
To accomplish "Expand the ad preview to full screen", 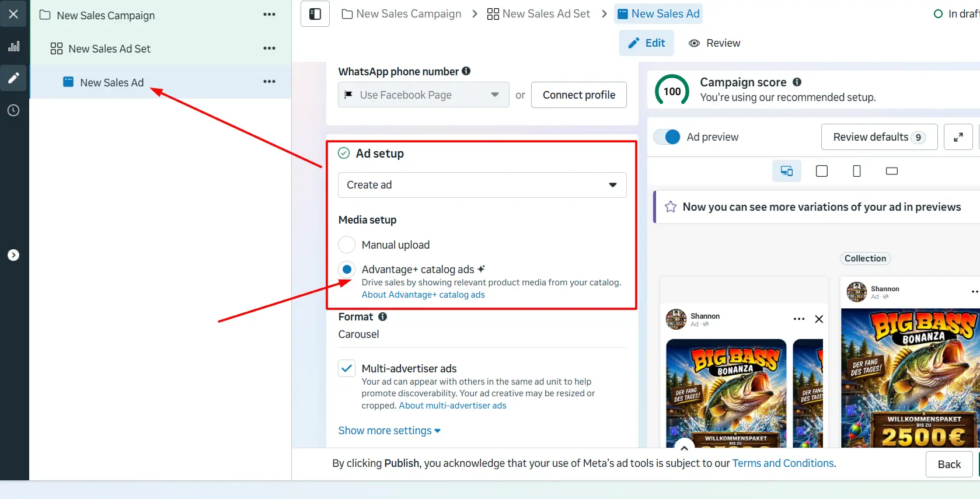I will (x=958, y=137).
